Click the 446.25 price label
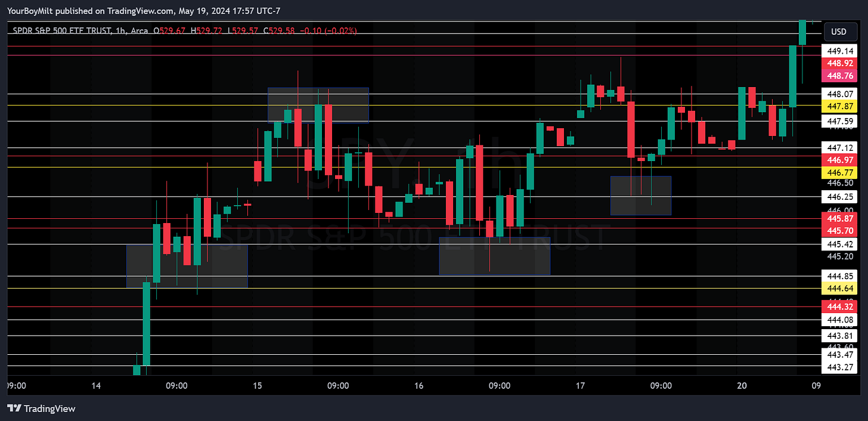The image size is (868, 421). point(839,196)
